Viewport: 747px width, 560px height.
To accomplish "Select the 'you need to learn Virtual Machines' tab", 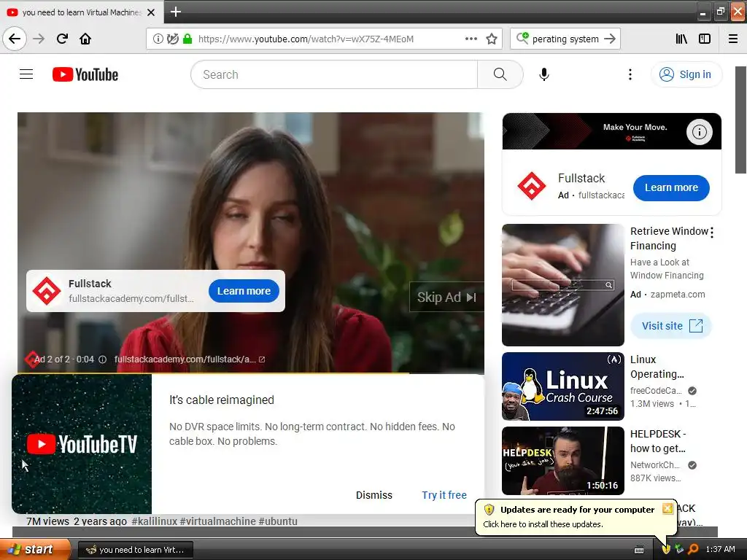I will tap(82, 12).
